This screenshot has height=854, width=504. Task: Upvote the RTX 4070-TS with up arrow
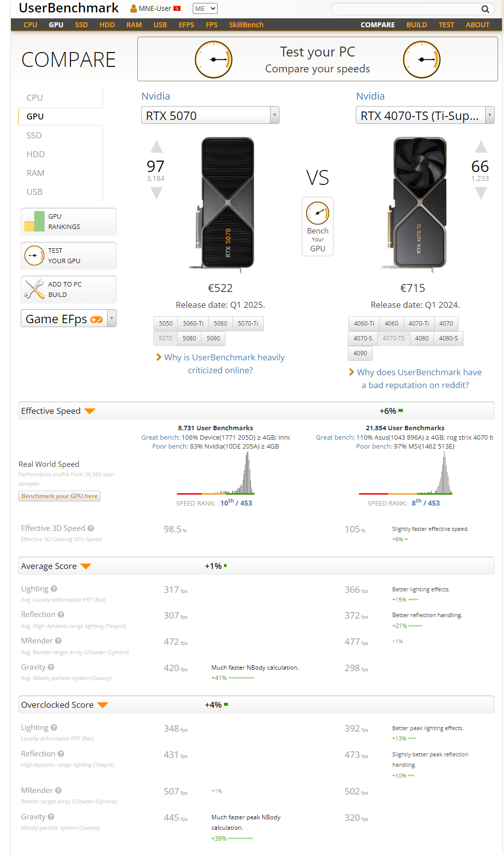[481, 146]
